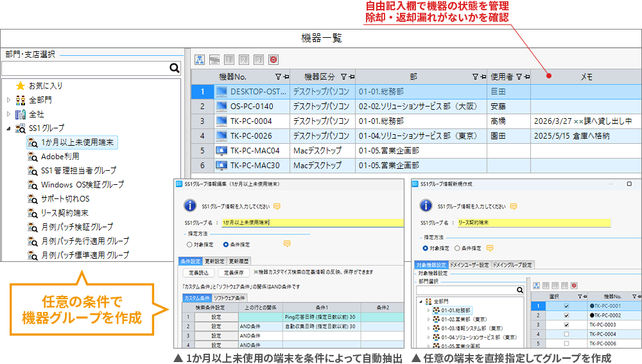Image resolution: width=642 pixels, height=364 pixels.
Task: Click the Mac icon for TK-PC-MAC04
Action: (221, 150)
